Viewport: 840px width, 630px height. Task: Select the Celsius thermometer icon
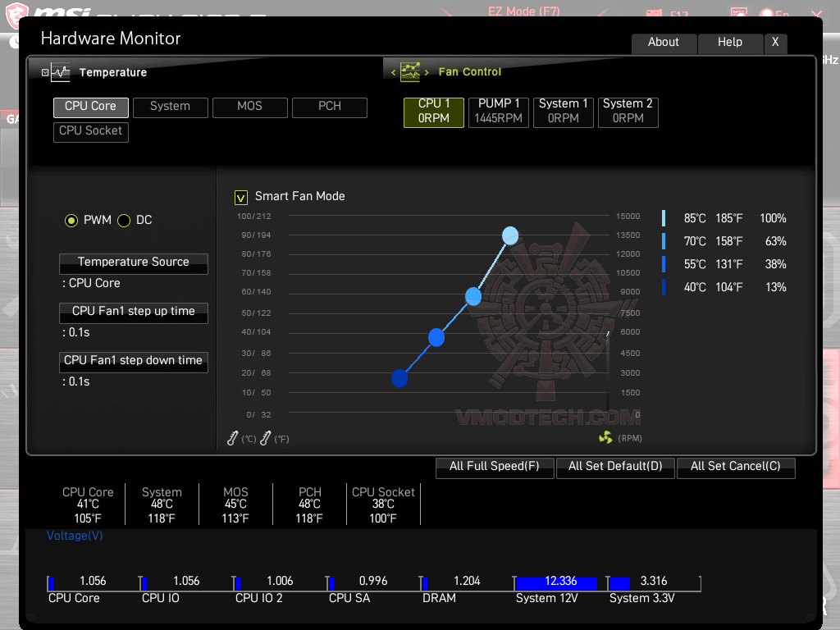[x=232, y=438]
